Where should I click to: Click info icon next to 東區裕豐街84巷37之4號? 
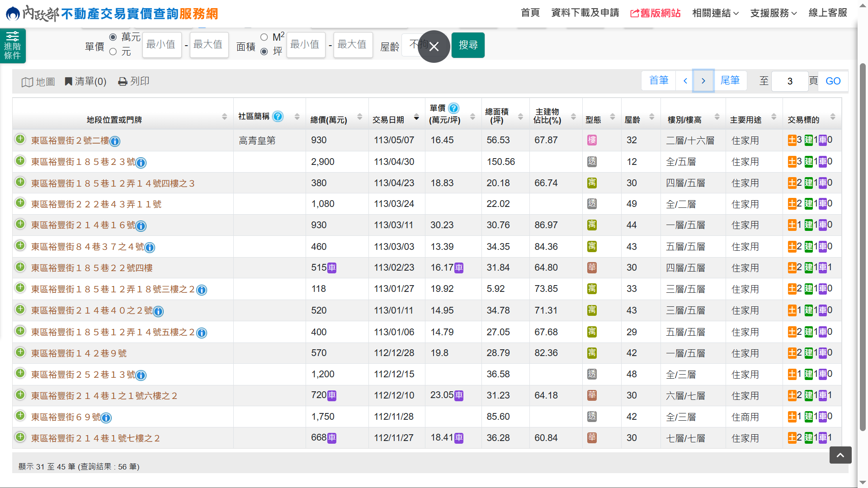pyautogui.click(x=150, y=248)
